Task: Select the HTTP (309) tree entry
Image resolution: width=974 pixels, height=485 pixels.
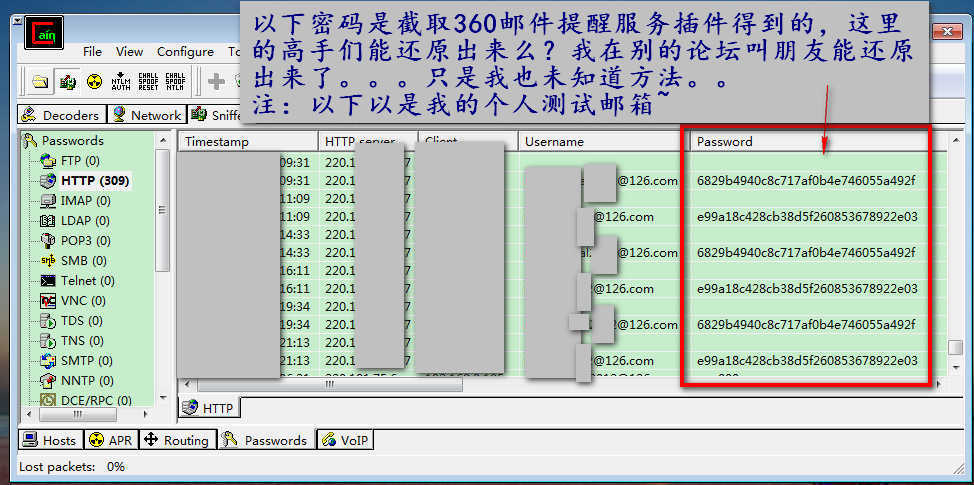Action: point(84,181)
